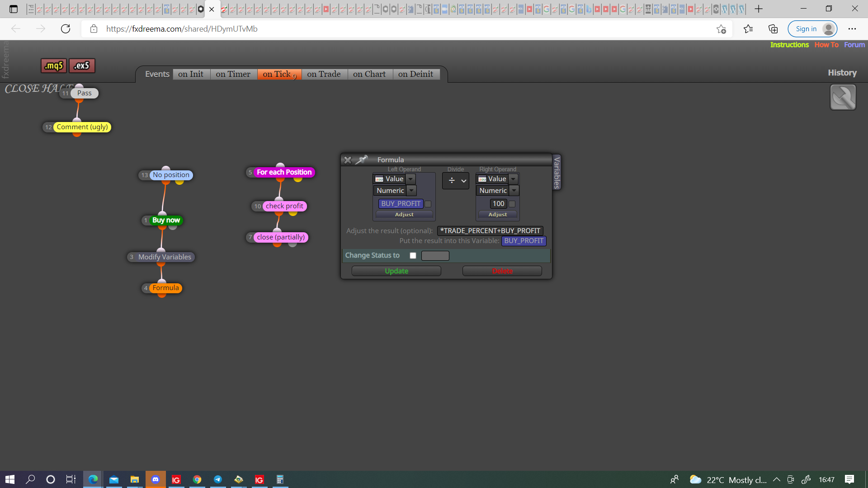Image resolution: width=868 pixels, height=488 pixels.
Task: Open Windows taskbar search
Action: click(x=30, y=479)
